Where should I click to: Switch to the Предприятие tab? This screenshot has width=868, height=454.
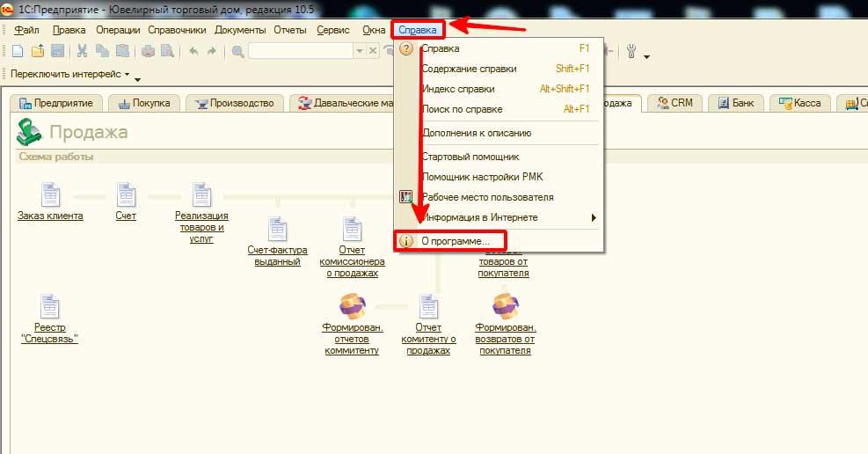(x=56, y=103)
